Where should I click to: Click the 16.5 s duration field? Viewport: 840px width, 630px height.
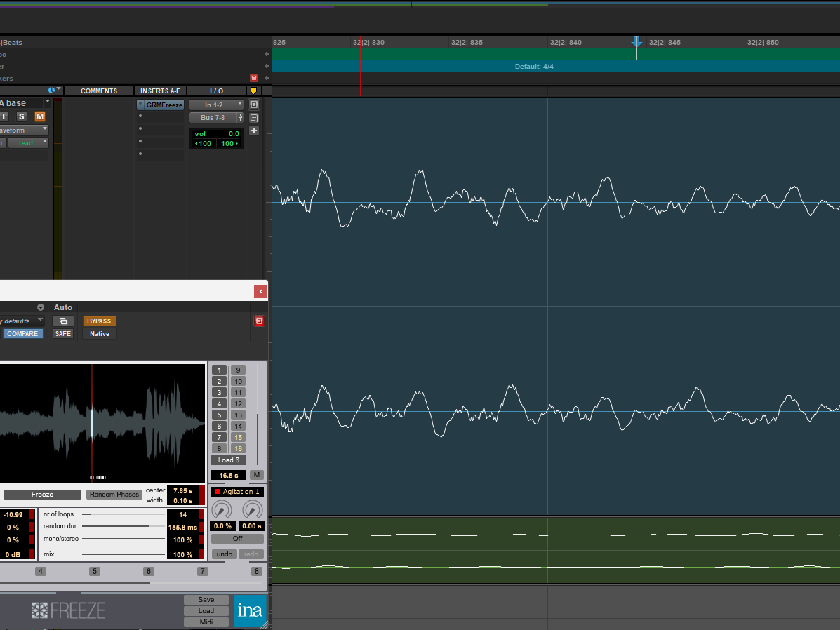(x=229, y=475)
